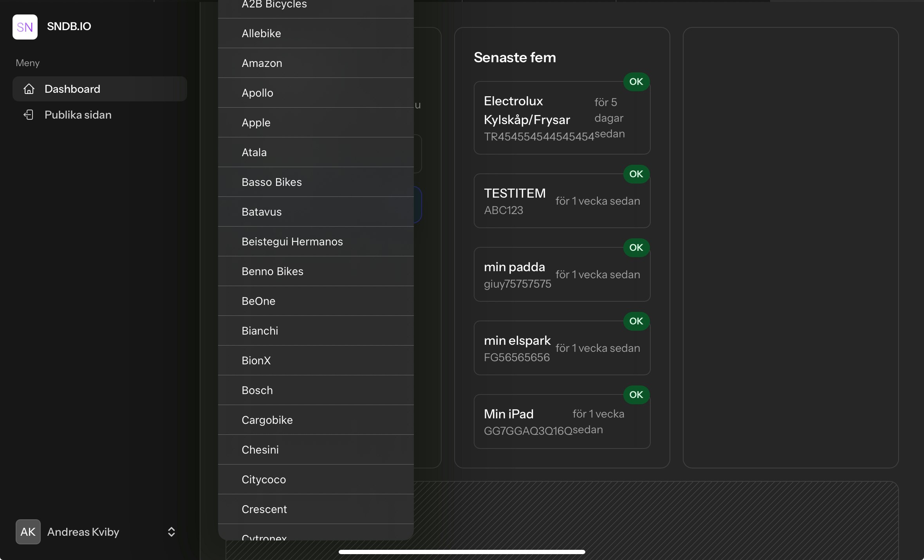Click the AK user avatar

coord(28,532)
